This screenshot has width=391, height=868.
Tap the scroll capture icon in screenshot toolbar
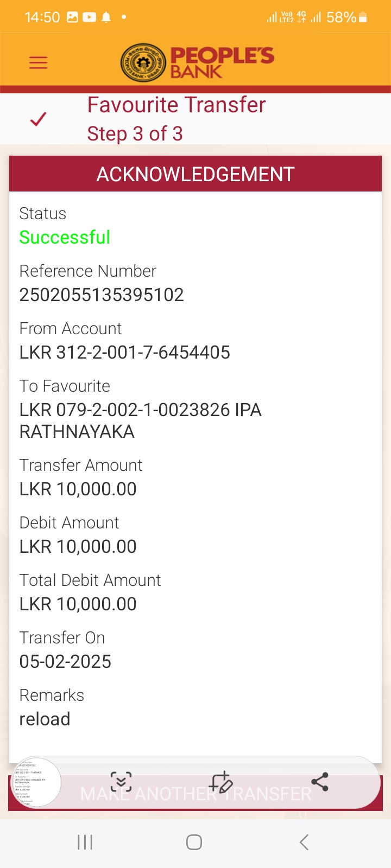(121, 782)
